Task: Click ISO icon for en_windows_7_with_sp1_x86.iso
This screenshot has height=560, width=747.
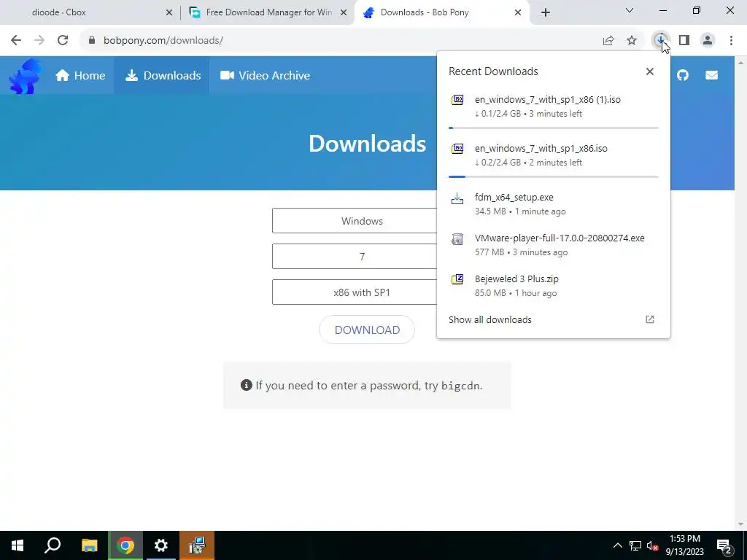Action: point(457,149)
